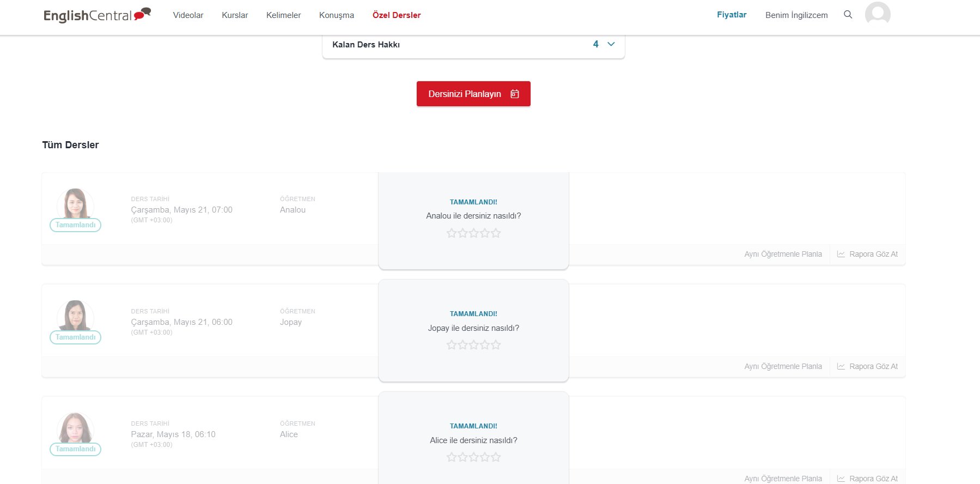The width and height of the screenshot is (980, 484).
Task: Click the report chart icon for Jopay's lesson
Action: (x=841, y=367)
